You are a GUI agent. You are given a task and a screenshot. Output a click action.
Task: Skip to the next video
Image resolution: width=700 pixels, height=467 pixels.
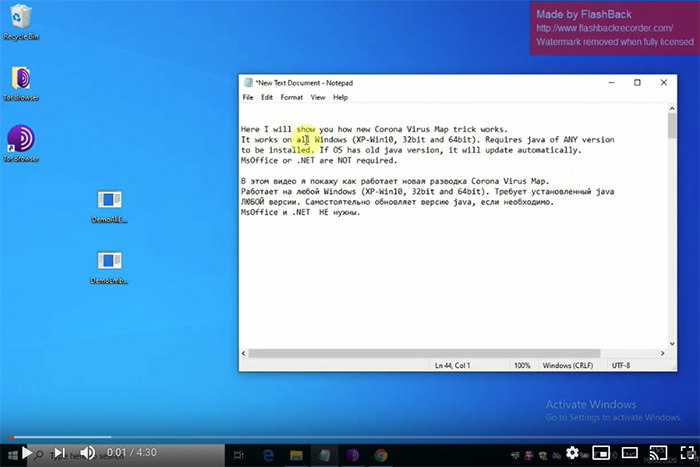(60, 453)
